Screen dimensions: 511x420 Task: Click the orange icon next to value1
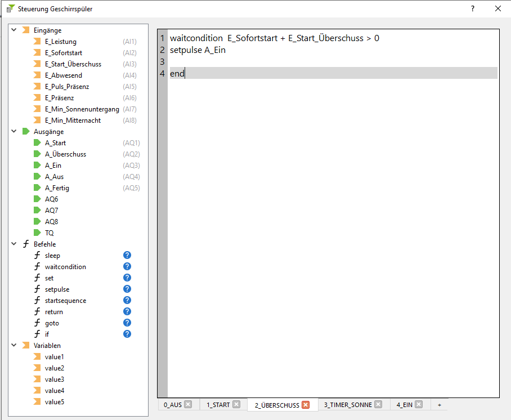point(37,357)
